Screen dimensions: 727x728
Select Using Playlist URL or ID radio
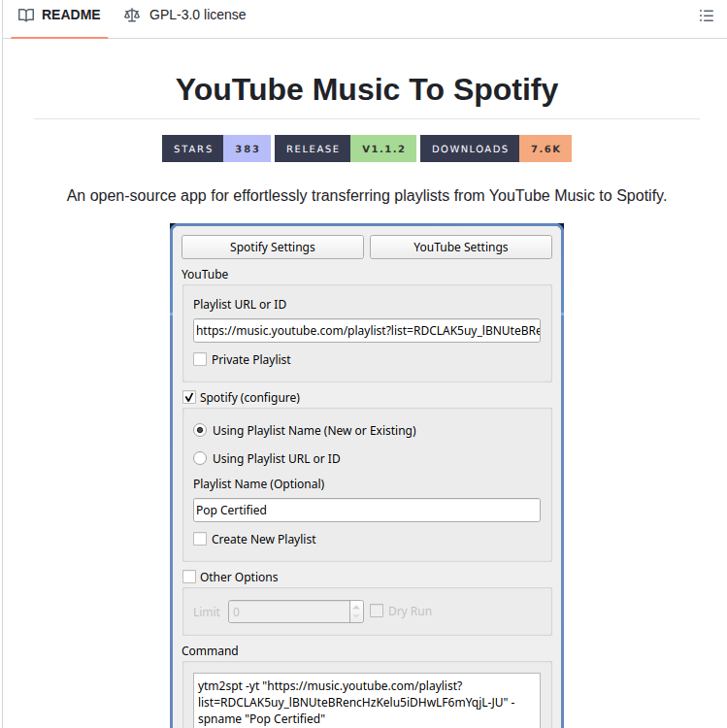click(x=200, y=458)
